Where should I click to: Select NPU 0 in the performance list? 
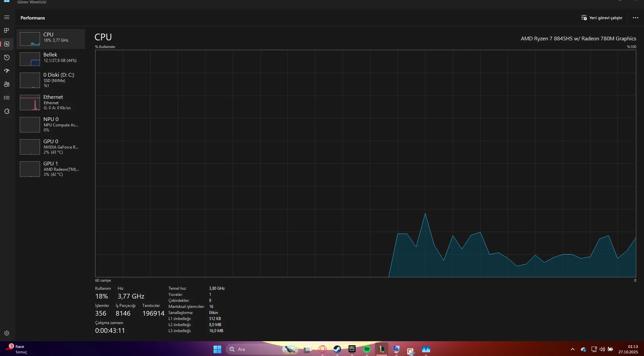point(51,125)
